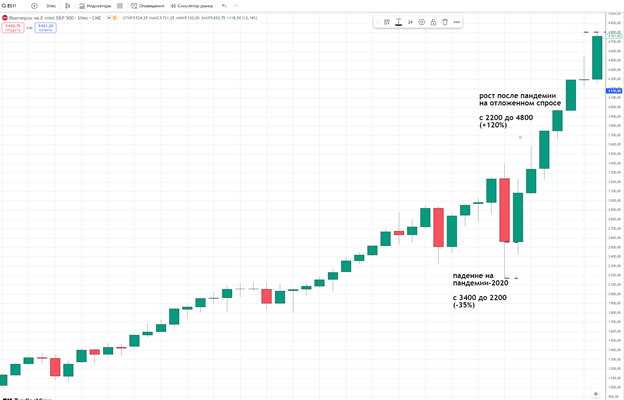Click the E-mini S&P 500 futures title

click(55, 18)
